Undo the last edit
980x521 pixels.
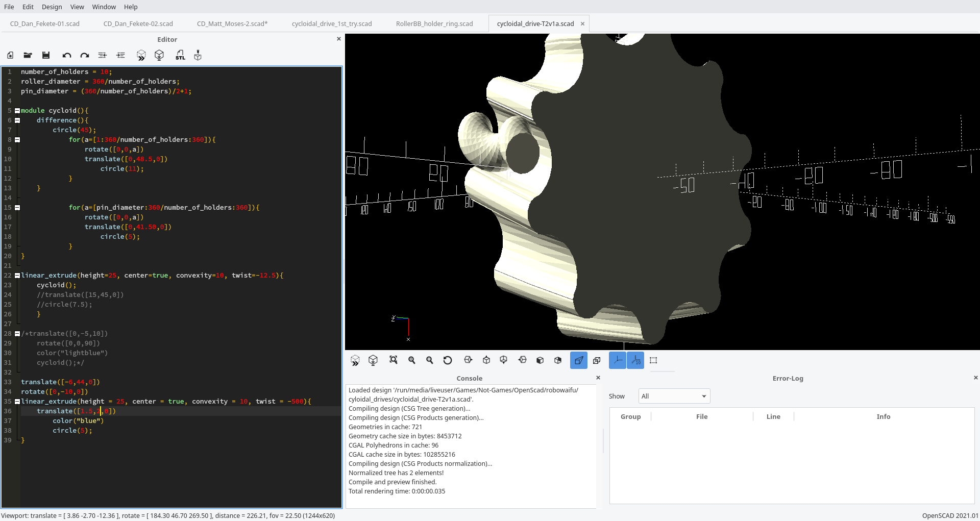click(67, 55)
